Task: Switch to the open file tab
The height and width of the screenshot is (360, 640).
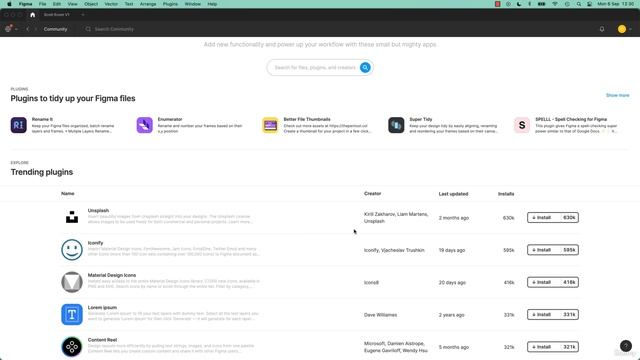Action: click(x=57, y=15)
